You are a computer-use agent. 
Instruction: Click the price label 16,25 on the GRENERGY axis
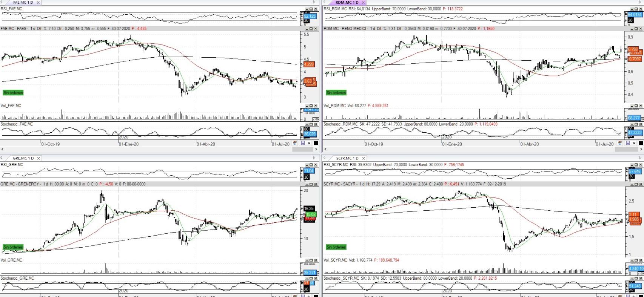click(x=309, y=208)
